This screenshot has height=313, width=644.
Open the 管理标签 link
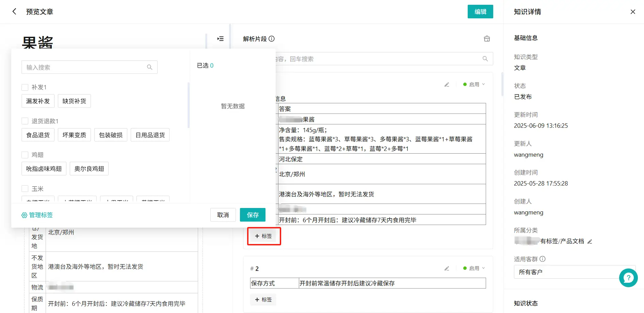click(x=37, y=215)
